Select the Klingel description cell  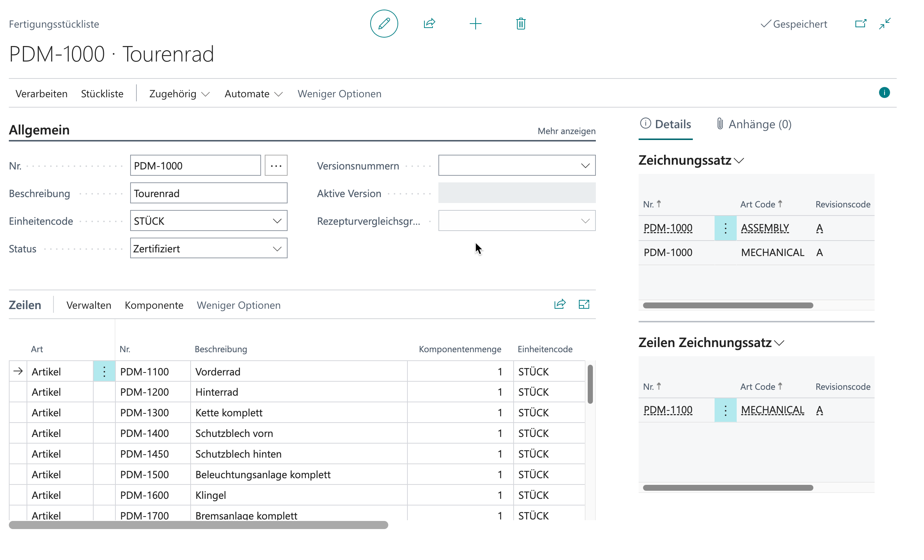(x=299, y=495)
